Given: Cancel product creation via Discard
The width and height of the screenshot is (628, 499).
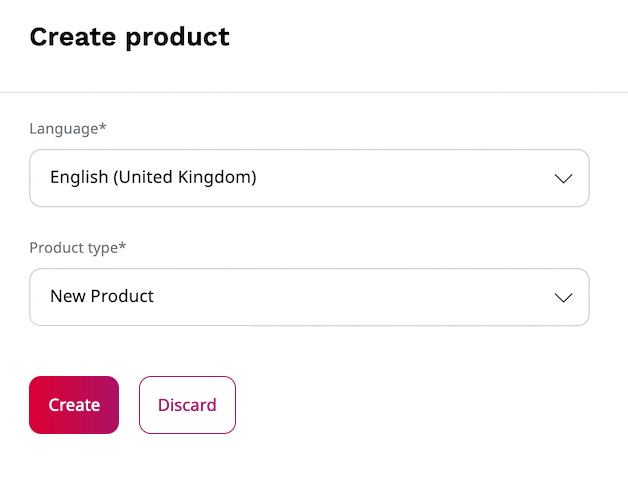Looking at the screenshot, I should (x=187, y=405).
